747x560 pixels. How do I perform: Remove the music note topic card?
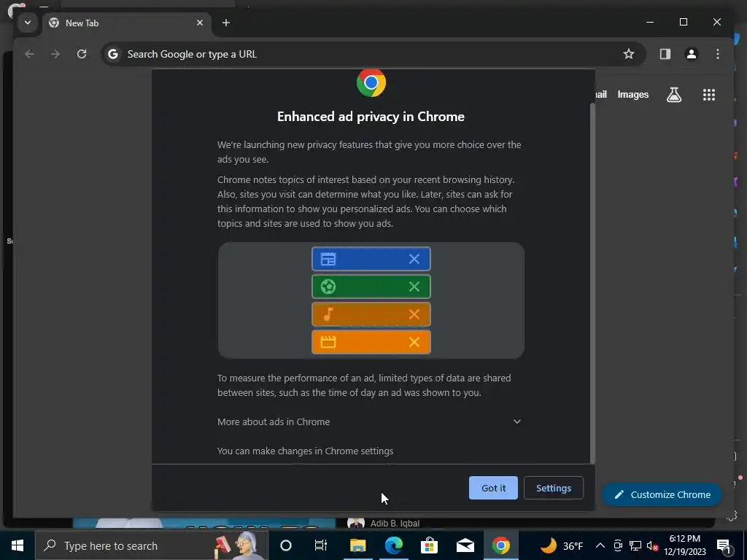[414, 314]
